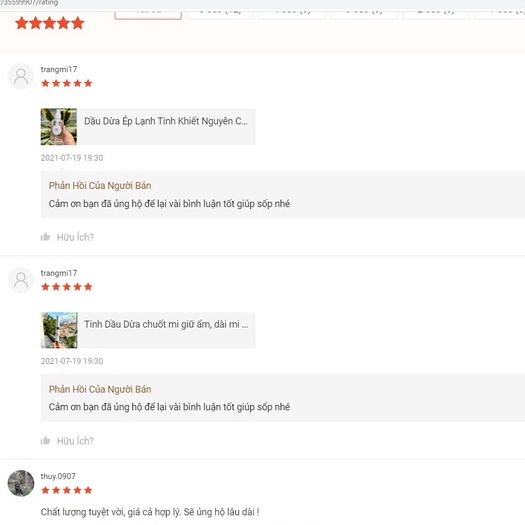525x525 pixels.
Task: Select the red-outlined active rating filter tab
Action: [148, 15]
